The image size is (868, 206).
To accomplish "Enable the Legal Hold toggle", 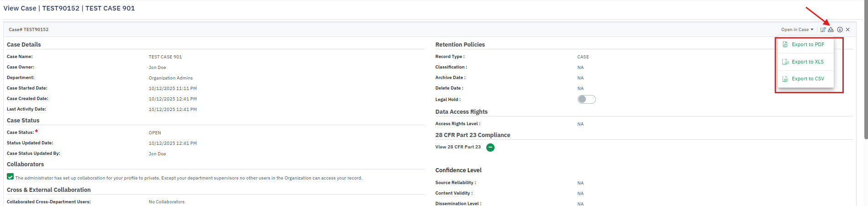I will pyautogui.click(x=586, y=100).
